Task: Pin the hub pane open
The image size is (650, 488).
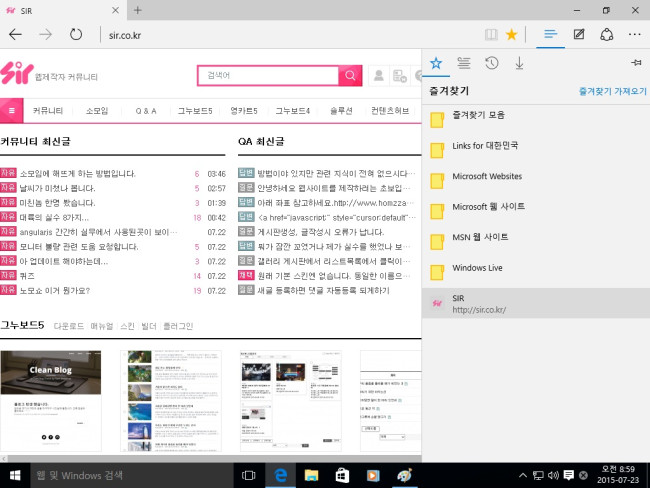Action: click(x=635, y=63)
